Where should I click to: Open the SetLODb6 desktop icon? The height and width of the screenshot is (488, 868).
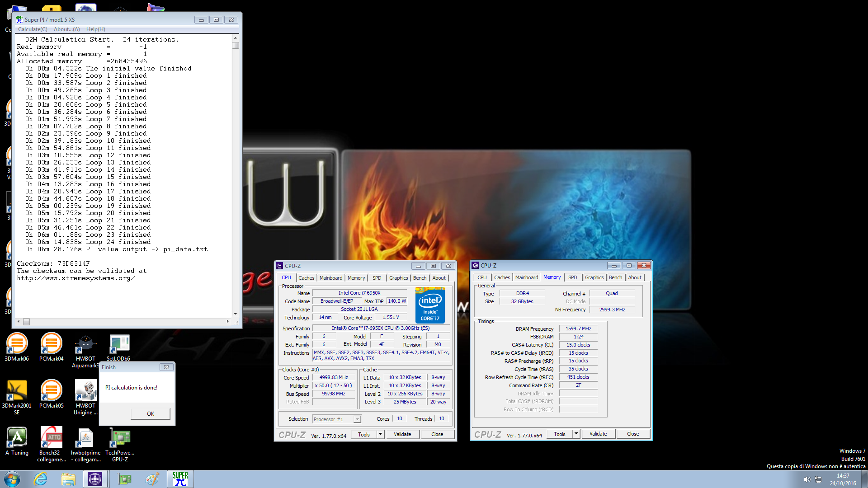coord(120,347)
